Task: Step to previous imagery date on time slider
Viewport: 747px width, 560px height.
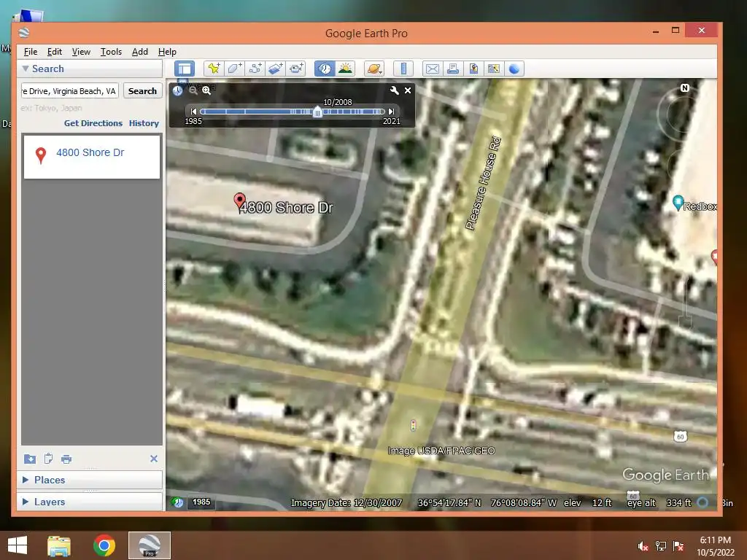Action: pyautogui.click(x=193, y=112)
